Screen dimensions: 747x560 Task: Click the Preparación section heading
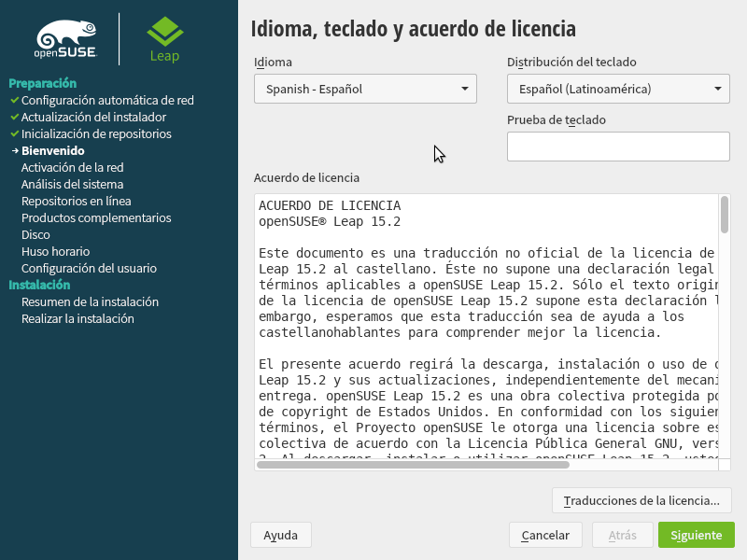[42, 83]
